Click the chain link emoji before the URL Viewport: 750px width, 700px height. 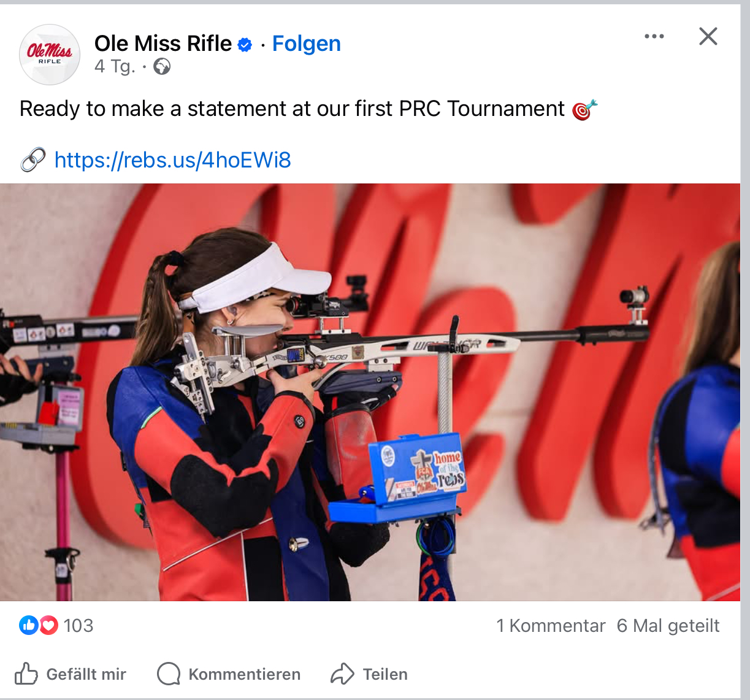click(33, 160)
